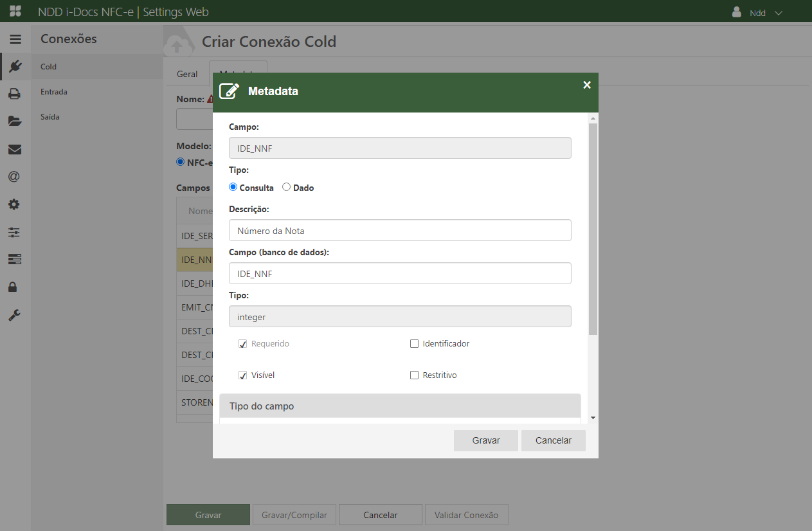This screenshot has width=812, height=531.
Task: Expand the Tipo do campo section
Action: 400,406
